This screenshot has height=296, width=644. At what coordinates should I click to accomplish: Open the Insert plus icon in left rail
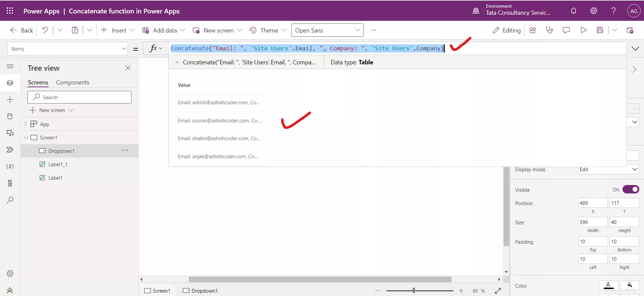pyautogui.click(x=10, y=100)
